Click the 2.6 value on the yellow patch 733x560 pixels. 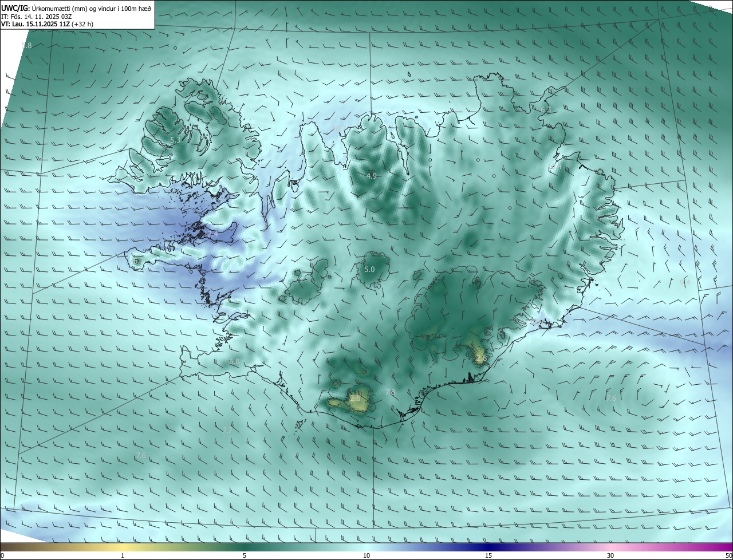355,398
